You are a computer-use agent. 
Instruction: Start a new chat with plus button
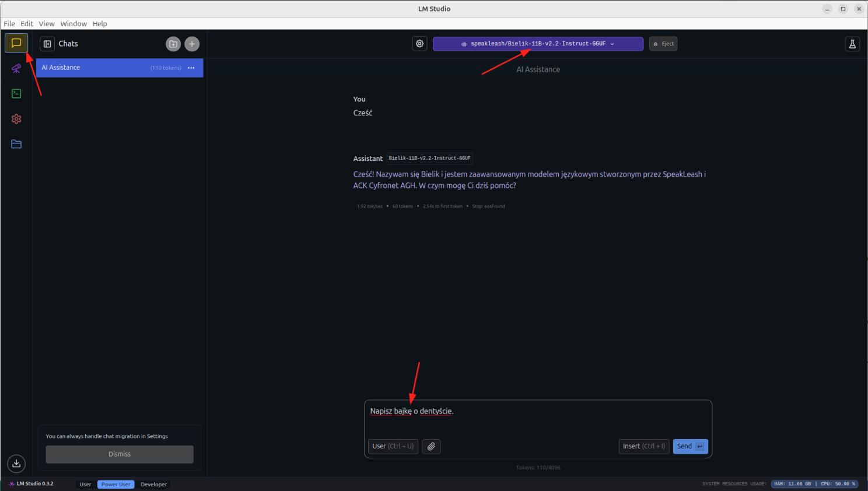point(192,44)
